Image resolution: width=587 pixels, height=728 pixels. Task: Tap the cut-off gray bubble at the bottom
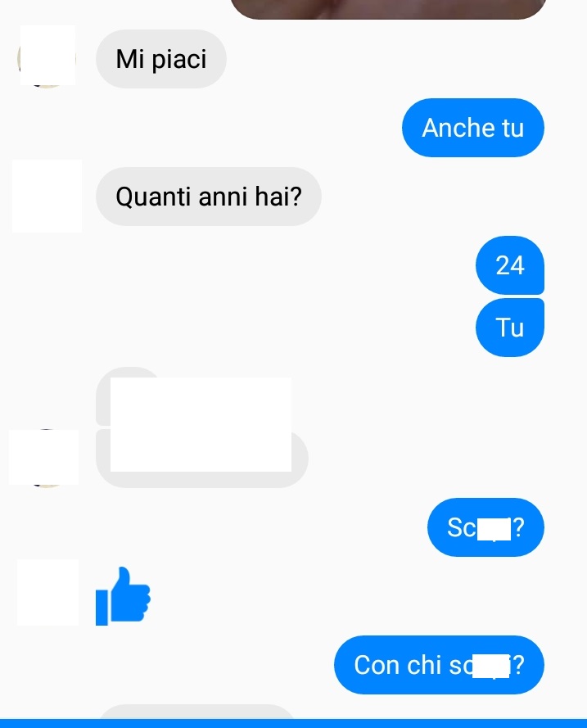tap(197, 712)
